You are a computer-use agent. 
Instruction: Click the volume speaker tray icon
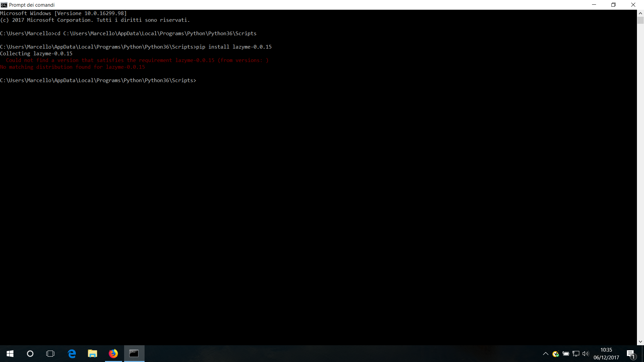[586, 354]
